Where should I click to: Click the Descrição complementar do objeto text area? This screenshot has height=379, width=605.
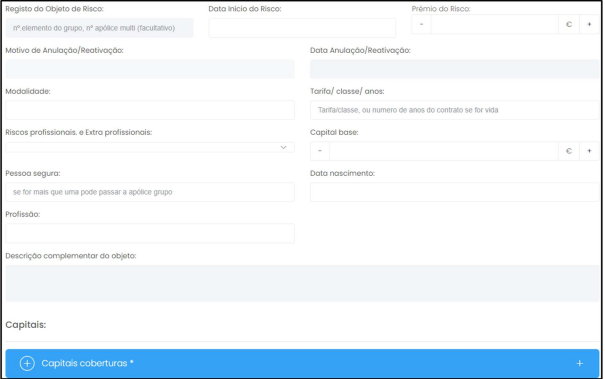[302, 283]
